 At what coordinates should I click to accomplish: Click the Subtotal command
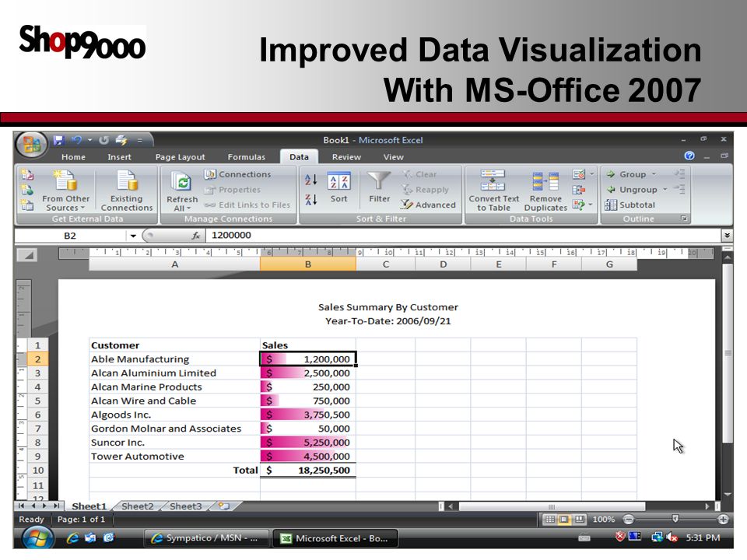(x=630, y=205)
